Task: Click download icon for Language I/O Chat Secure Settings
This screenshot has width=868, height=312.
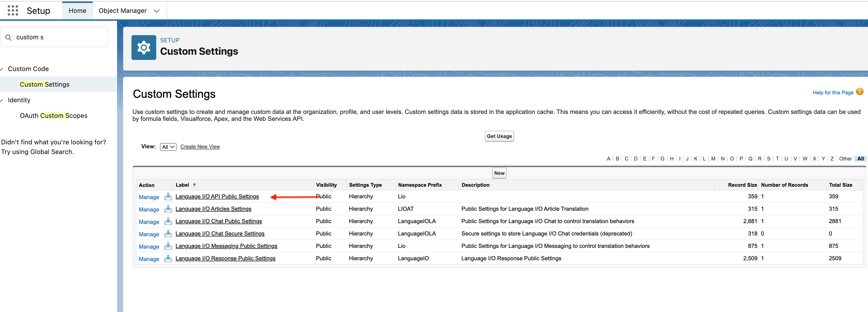Action: point(168,234)
